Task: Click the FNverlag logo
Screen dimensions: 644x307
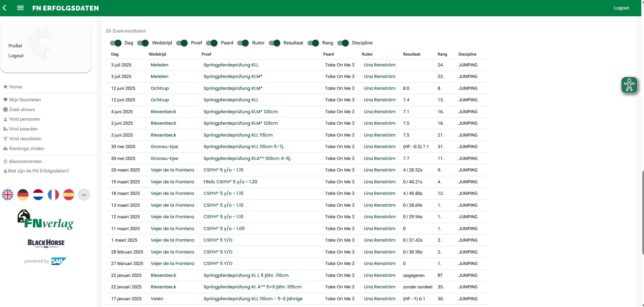Action: coord(45,219)
